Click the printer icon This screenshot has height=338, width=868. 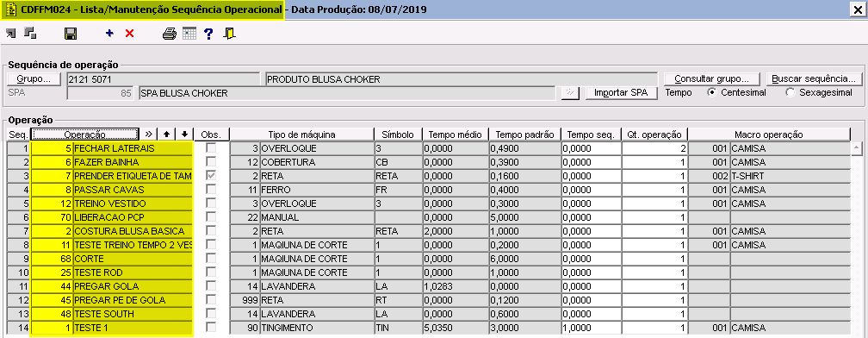[170, 34]
